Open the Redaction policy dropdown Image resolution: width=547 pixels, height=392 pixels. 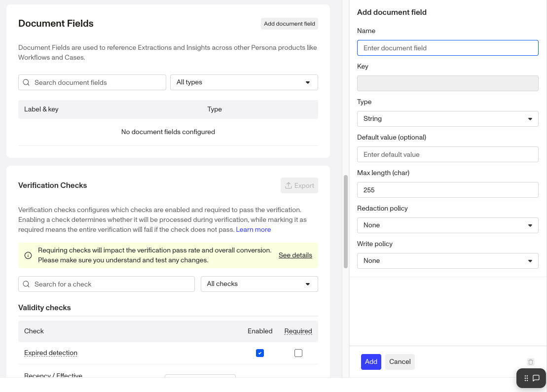(447, 225)
